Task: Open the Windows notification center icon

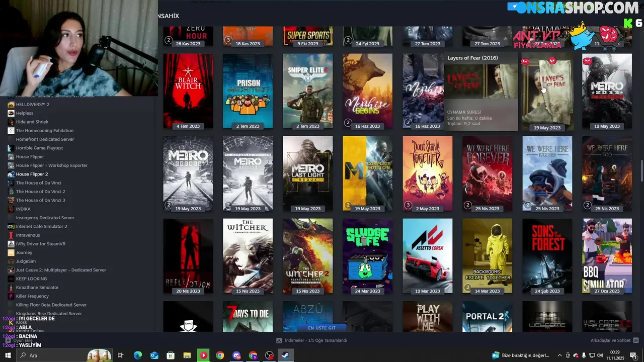Action: point(633,355)
